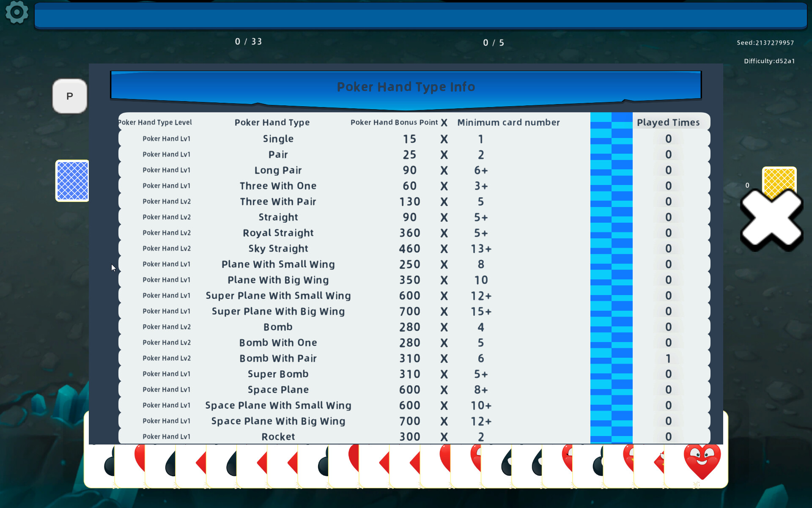Select the Rocket hand type row
Image resolution: width=812 pixels, height=508 pixels.
(278, 436)
